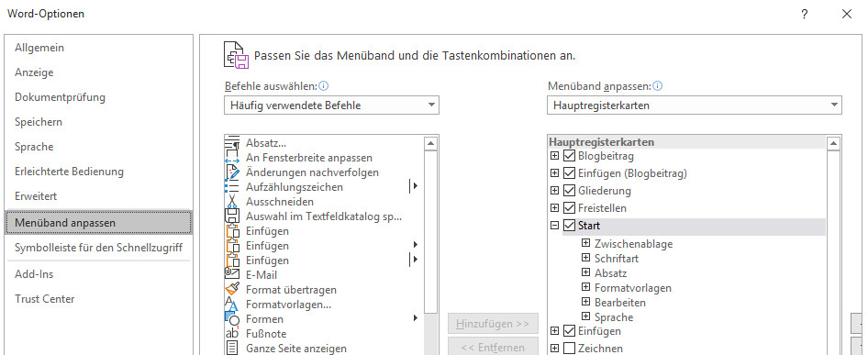The image size is (868, 355).
Task: Expand the Absatz group in tree
Action: coord(585,272)
